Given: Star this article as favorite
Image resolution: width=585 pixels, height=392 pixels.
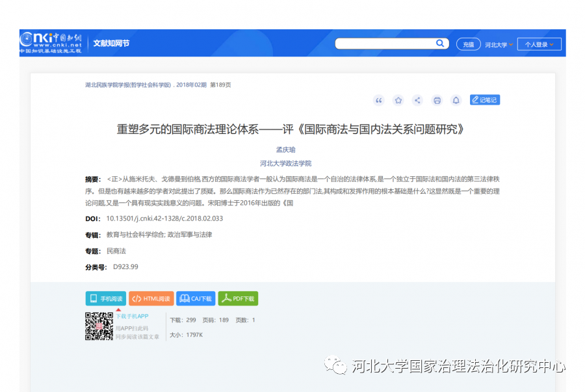Looking at the screenshot, I should coord(398,100).
